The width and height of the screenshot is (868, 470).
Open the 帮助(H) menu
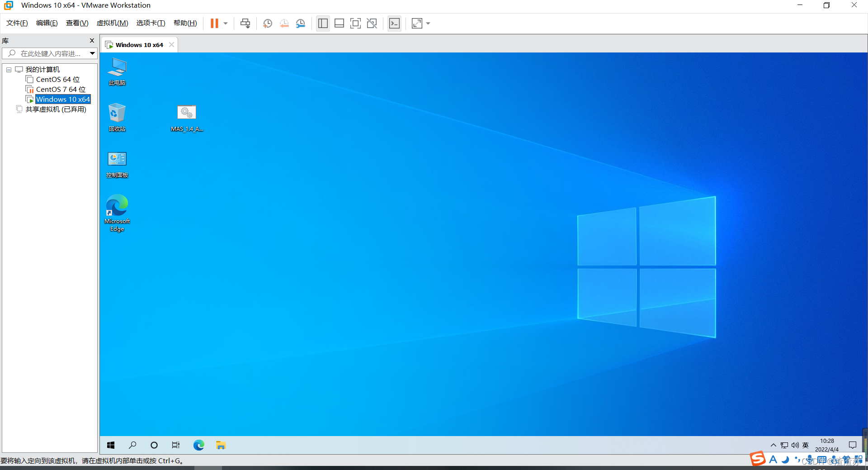tap(185, 23)
